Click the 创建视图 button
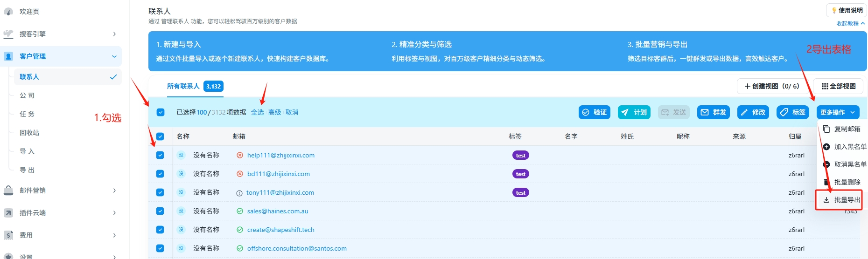The image size is (868, 259). click(x=771, y=86)
